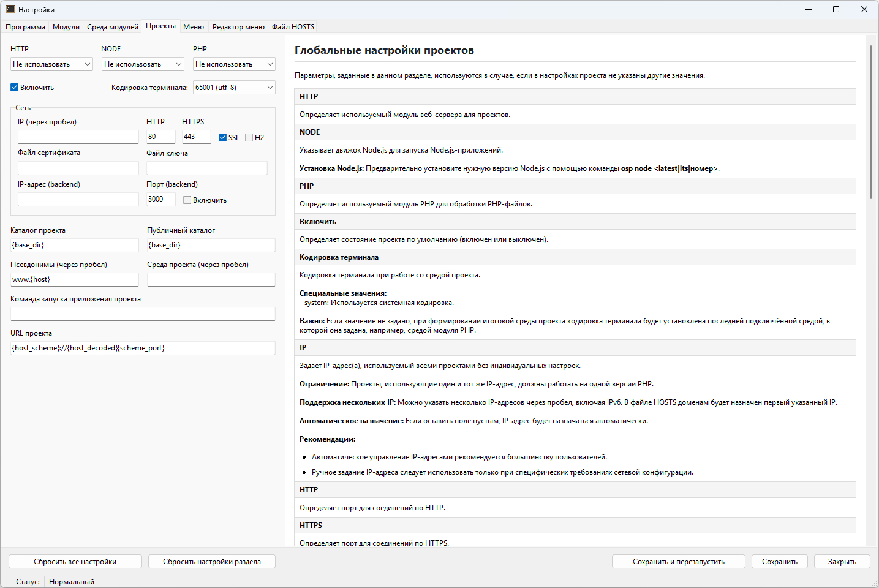Expand the NODE engine dropdown
The height and width of the screenshot is (588, 879).
143,64
